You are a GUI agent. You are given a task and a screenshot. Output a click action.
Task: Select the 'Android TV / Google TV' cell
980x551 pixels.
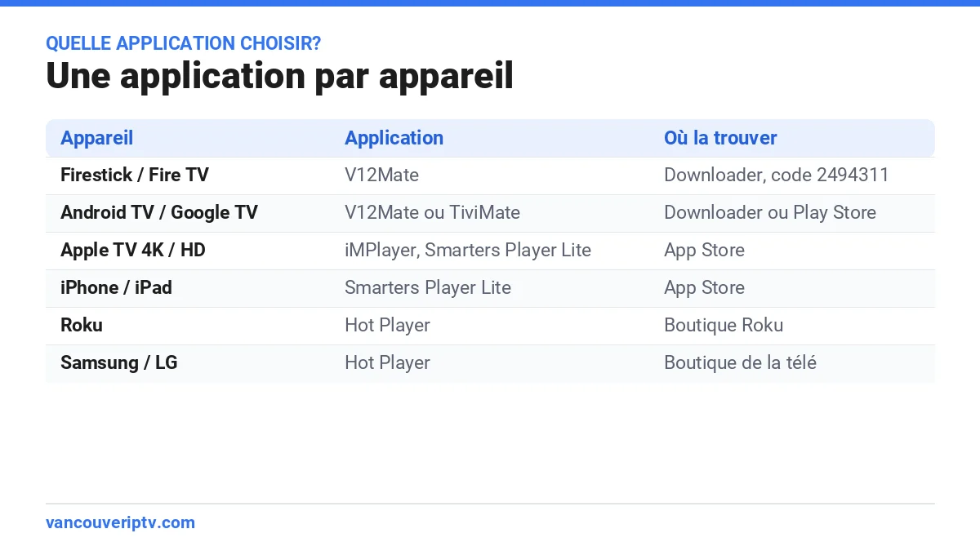[x=159, y=212]
